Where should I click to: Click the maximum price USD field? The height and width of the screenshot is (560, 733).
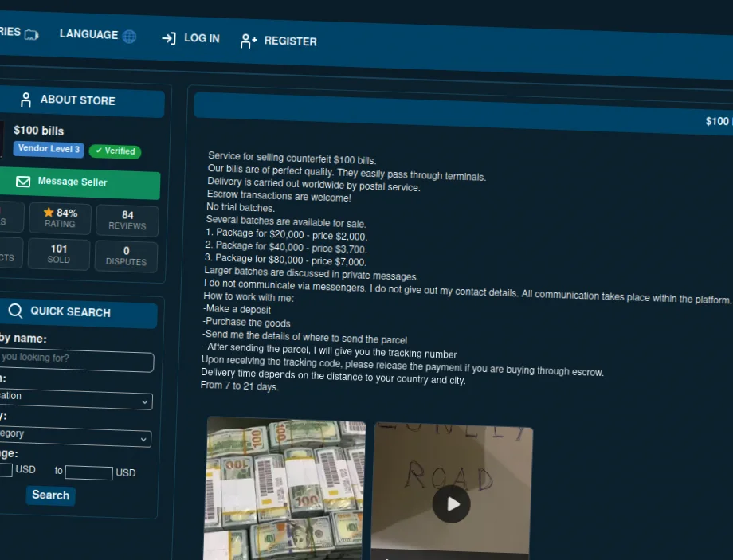(x=88, y=472)
